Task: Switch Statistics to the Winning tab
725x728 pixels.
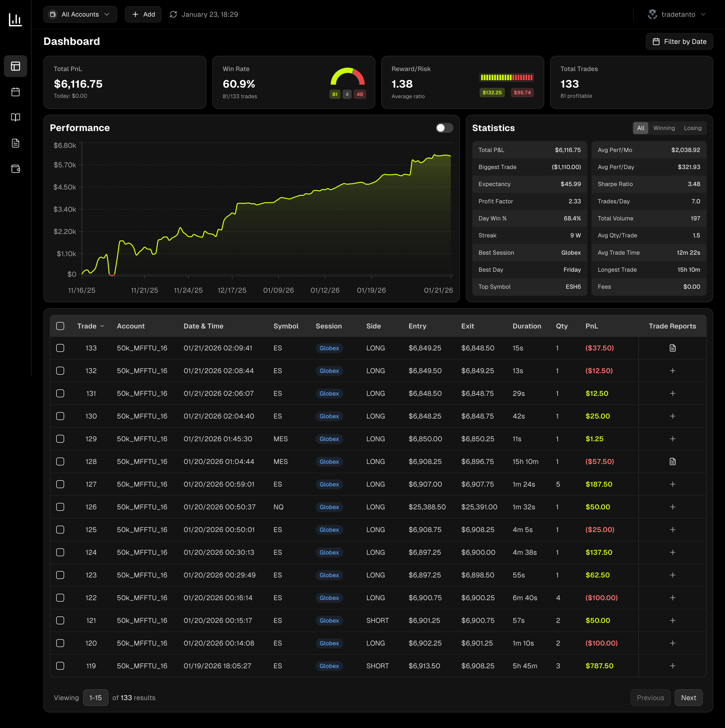Action: (664, 128)
